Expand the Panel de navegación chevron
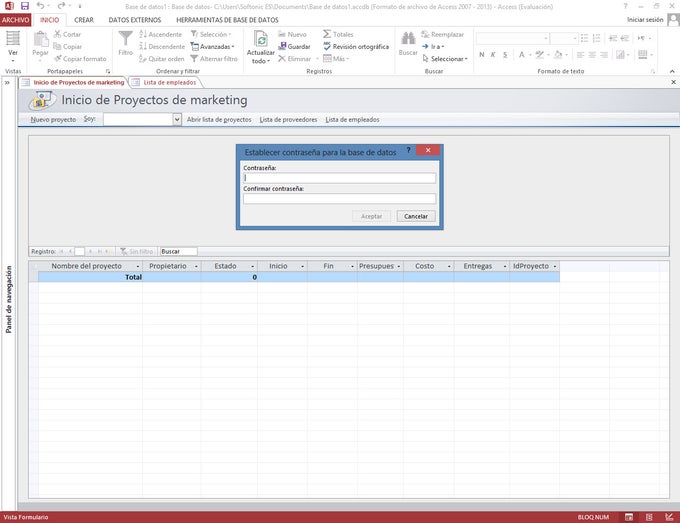This screenshot has width=680, height=523. click(7, 82)
